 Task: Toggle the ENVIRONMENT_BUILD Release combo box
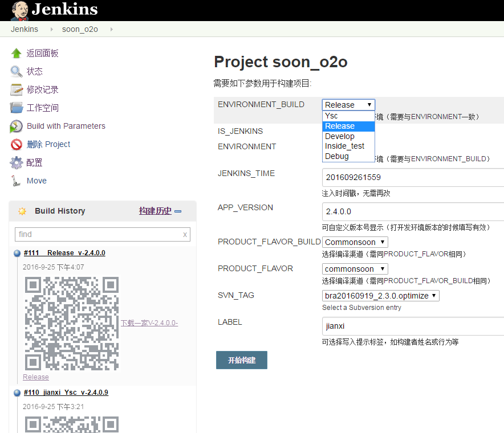348,105
